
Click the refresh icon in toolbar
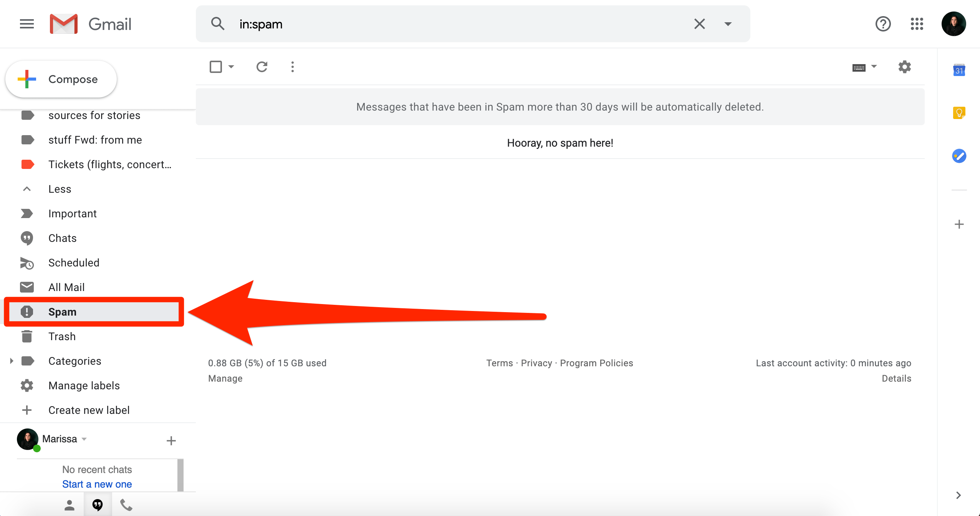click(x=262, y=67)
